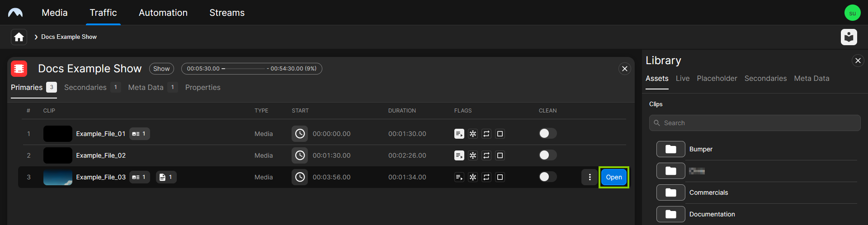Screen dimensions: 868x225
Task: Enable the Clean toggle for Example_File_02
Action: click(547, 155)
